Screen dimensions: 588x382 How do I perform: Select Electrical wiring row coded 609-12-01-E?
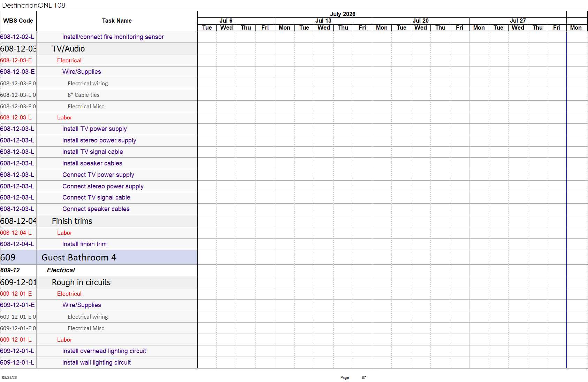(87, 317)
